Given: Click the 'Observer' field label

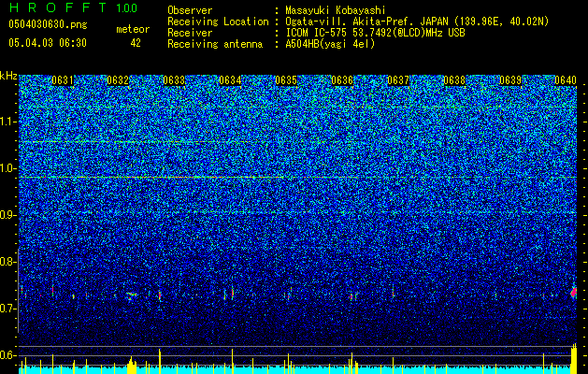Looking at the screenshot, I should click(190, 10).
